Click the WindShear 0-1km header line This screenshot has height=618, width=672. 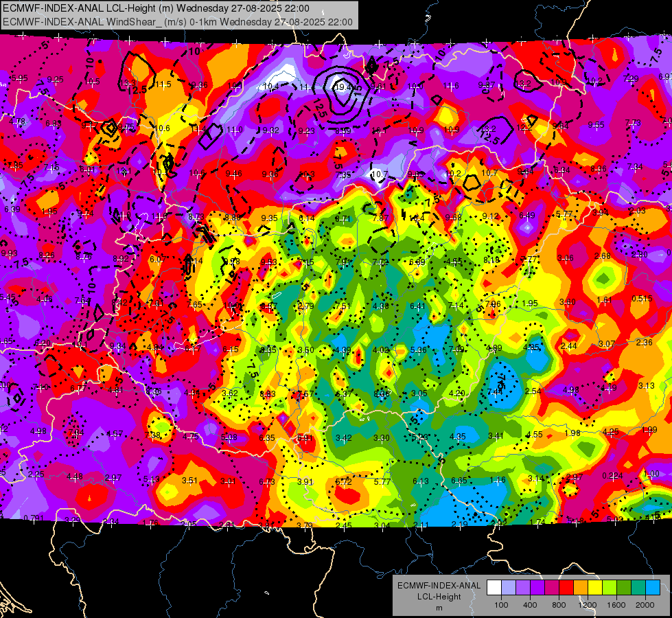click(177, 22)
